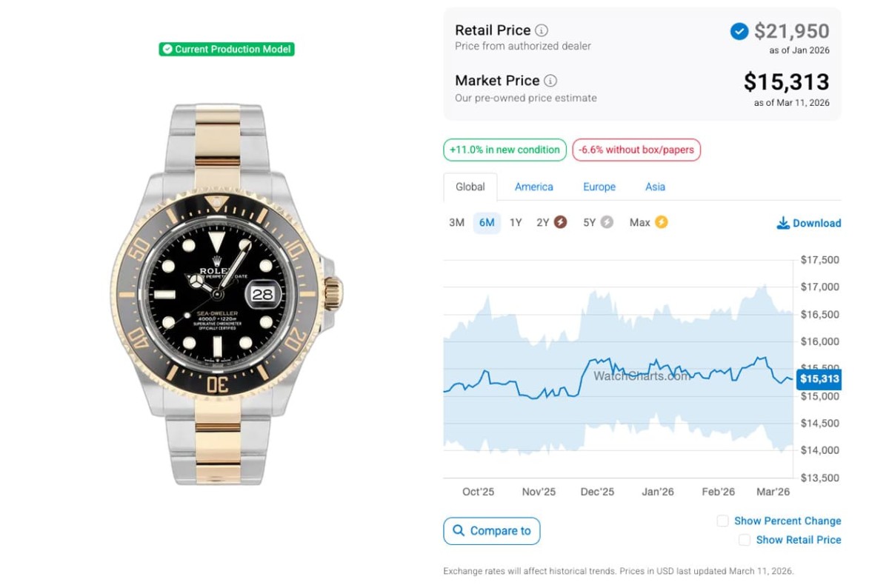The height and width of the screenshot is (588, 889).
Task: Click the Market Price info icon
Action: coord(550,81)
